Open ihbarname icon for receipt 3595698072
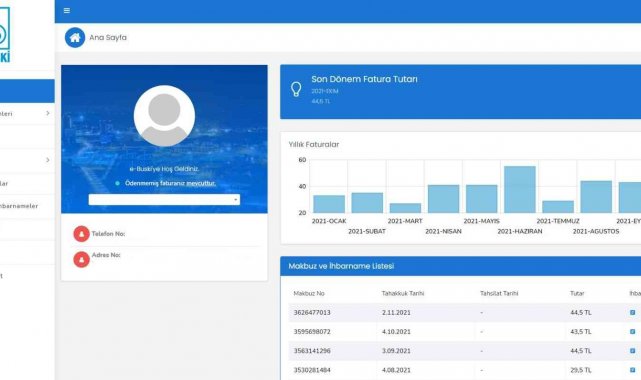 coord(632,332)
